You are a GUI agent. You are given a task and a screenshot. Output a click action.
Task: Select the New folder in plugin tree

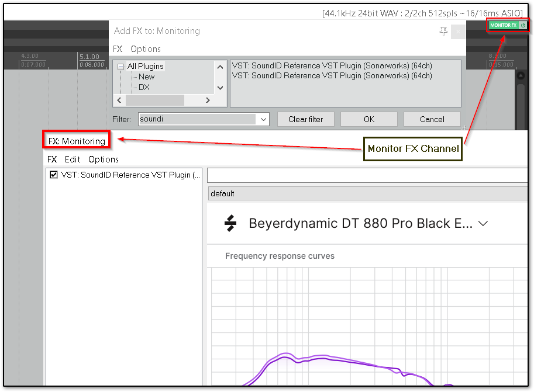click(x=146, y=77)
